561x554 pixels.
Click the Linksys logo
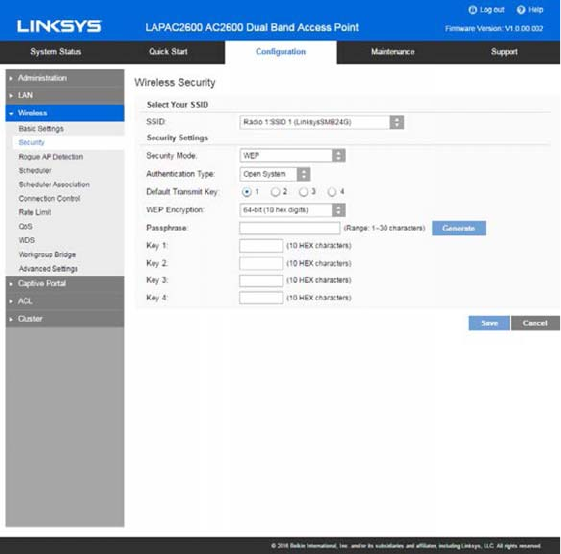pyautogui.click(x=59, y=26)
